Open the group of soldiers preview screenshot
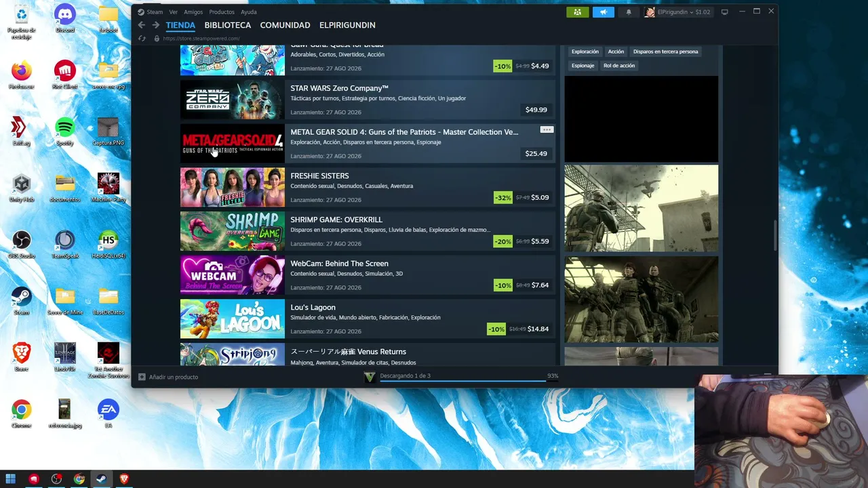 click(x=642, y=300)
